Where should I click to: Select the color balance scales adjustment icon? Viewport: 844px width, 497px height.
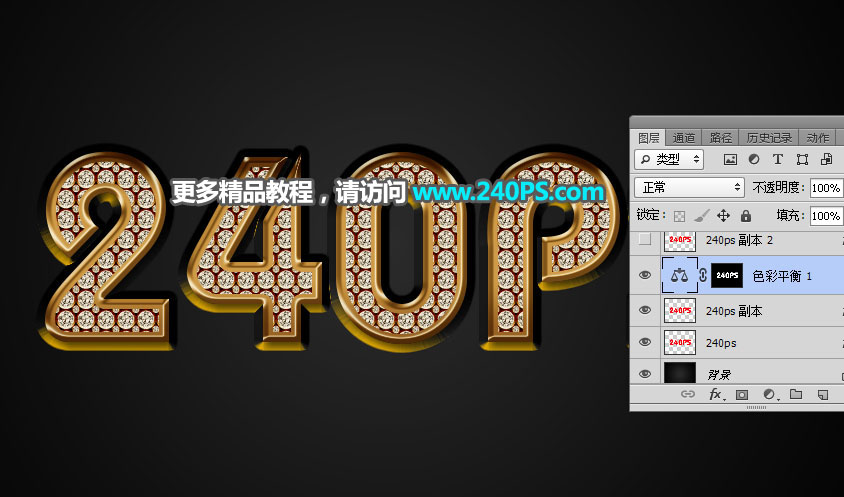[x=680, y=275]
